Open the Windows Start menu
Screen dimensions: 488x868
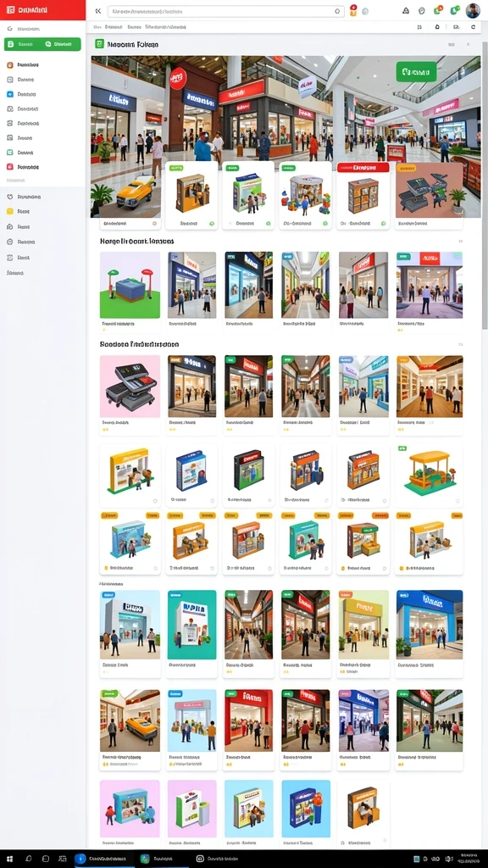point(9,859)
